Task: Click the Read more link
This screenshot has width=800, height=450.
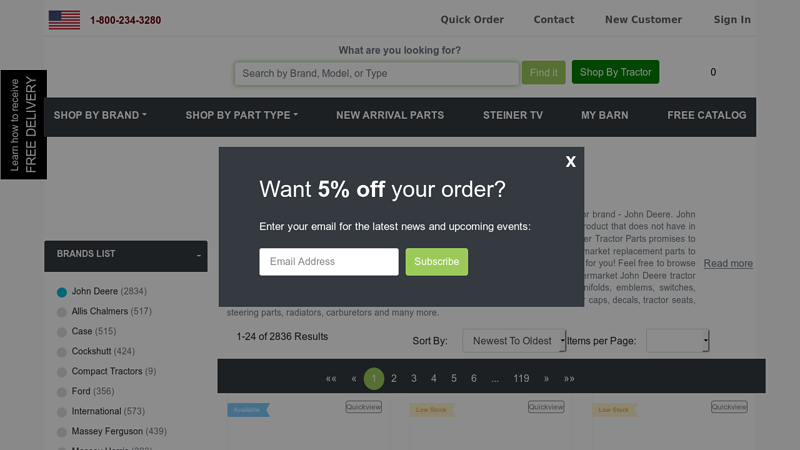Action: pyautogui.click(x=728, y=263)
